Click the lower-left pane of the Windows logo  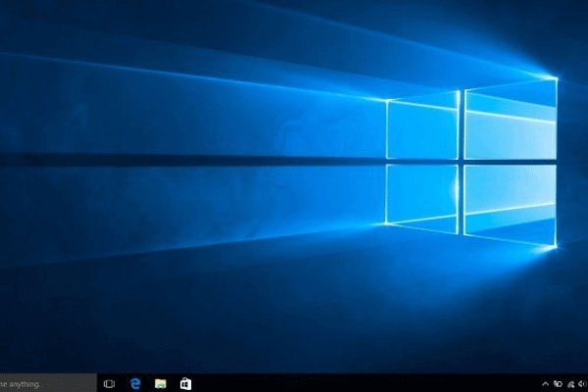pos(422,194)
